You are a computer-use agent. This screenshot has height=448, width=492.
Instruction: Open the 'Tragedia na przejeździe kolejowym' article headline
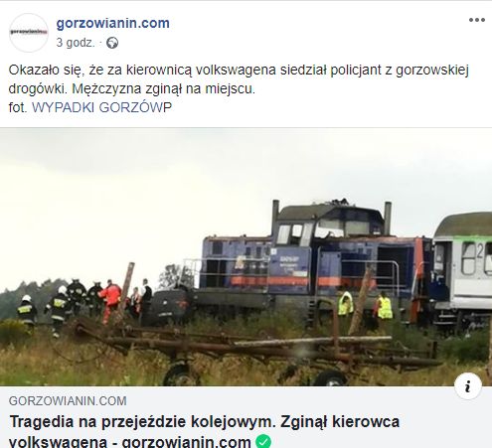coord(205,431)
